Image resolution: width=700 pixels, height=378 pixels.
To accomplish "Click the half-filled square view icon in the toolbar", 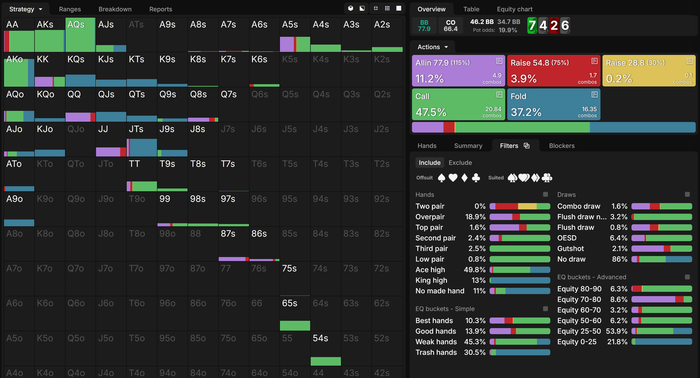I will coord(362,8).
